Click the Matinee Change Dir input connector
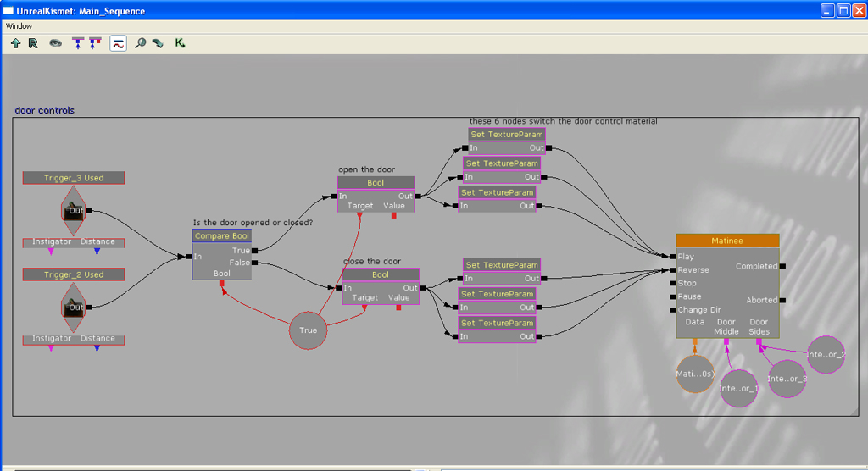 (673, 310)
